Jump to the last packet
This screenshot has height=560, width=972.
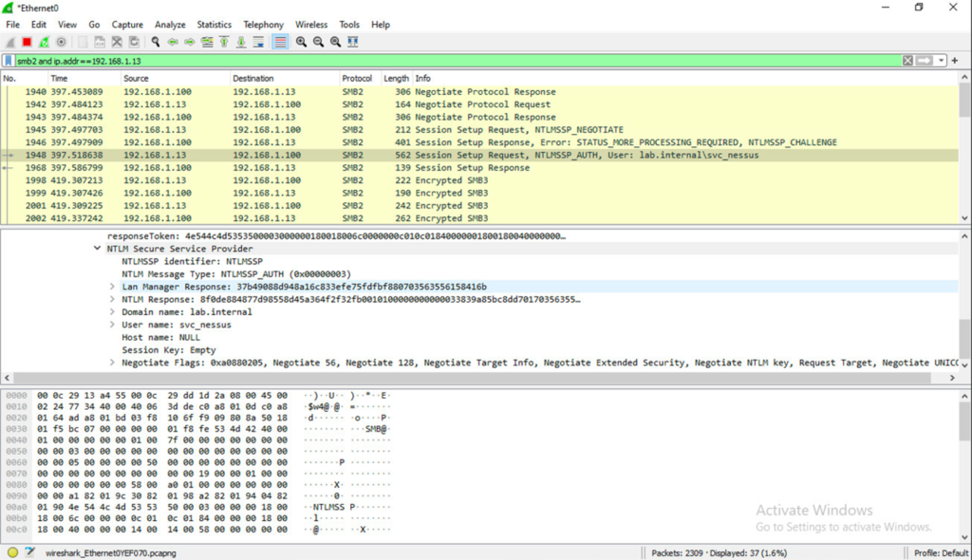241,42
